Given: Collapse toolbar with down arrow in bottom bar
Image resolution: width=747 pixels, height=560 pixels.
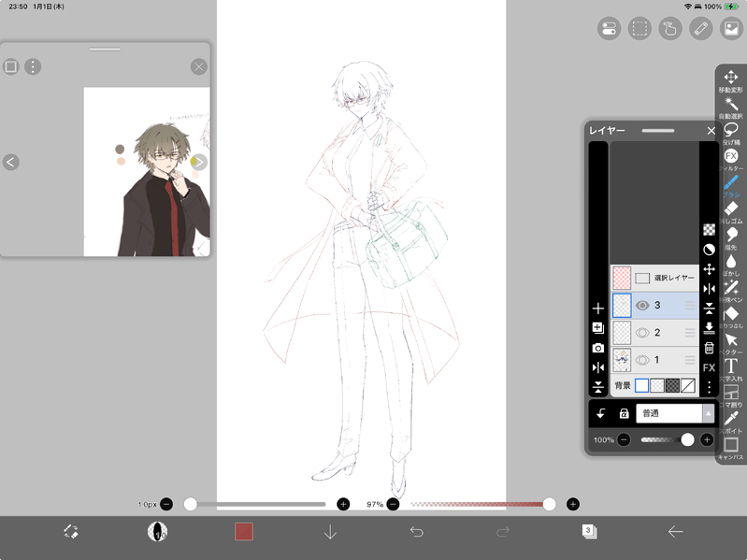Looking at the screenshot, I should click(330, 532).
